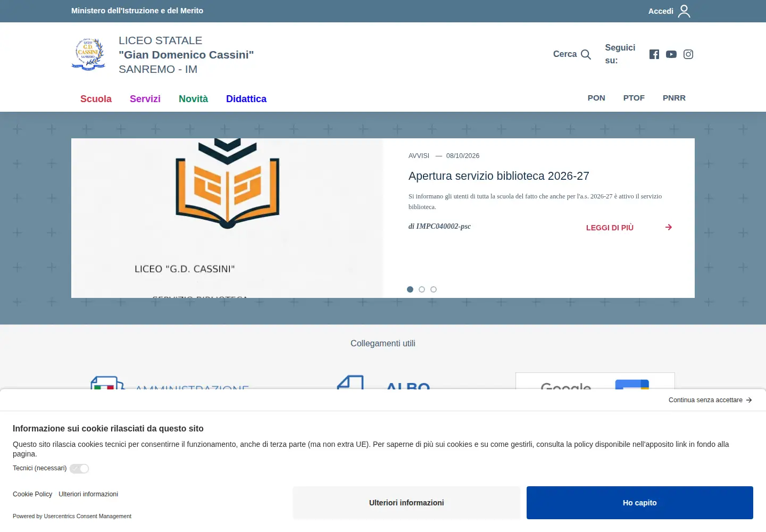The height and width of the screenshot is (532, 766).
Task: Click arrow next to Continua senza accettare
Action: pyautogui.click(x=749, y=400)
